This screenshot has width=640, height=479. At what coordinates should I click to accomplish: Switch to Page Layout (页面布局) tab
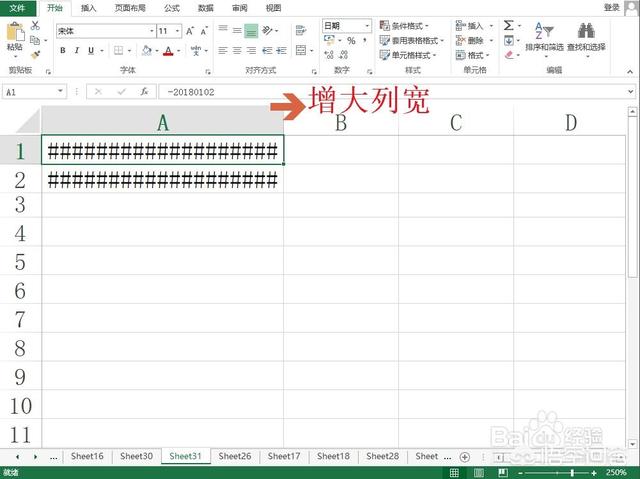[x=130, y=8]
